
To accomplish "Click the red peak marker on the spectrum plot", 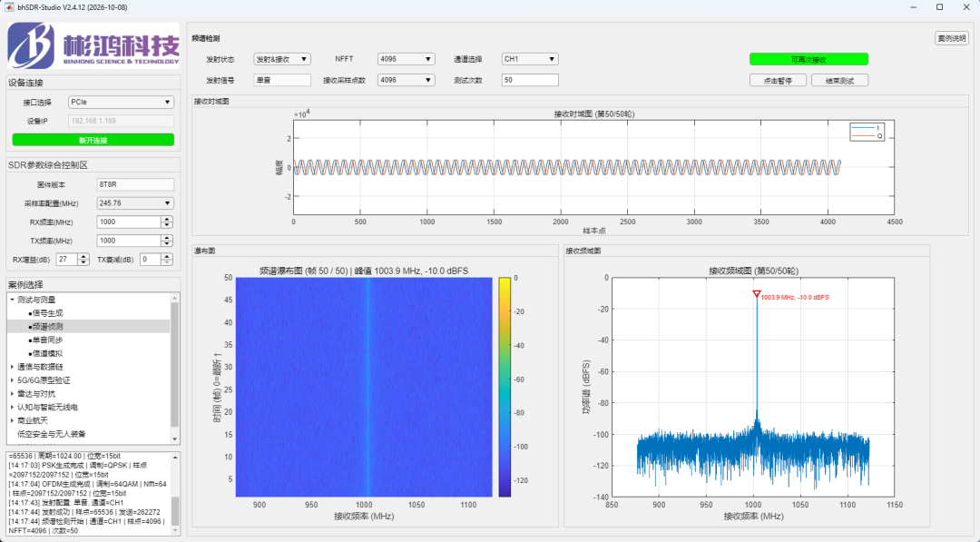I will pos(756,294).
